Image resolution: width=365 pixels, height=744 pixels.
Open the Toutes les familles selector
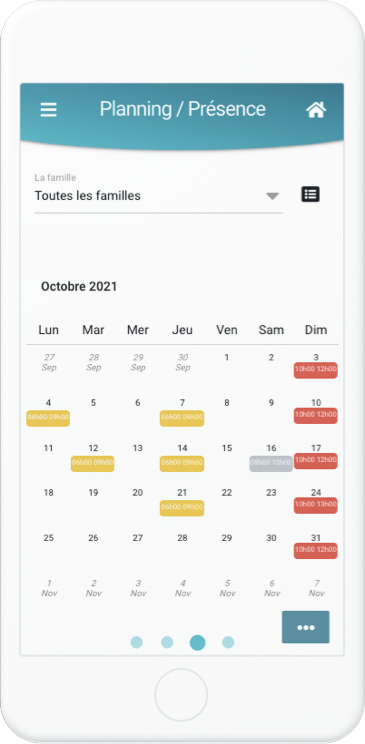click(x=159, y=195)
